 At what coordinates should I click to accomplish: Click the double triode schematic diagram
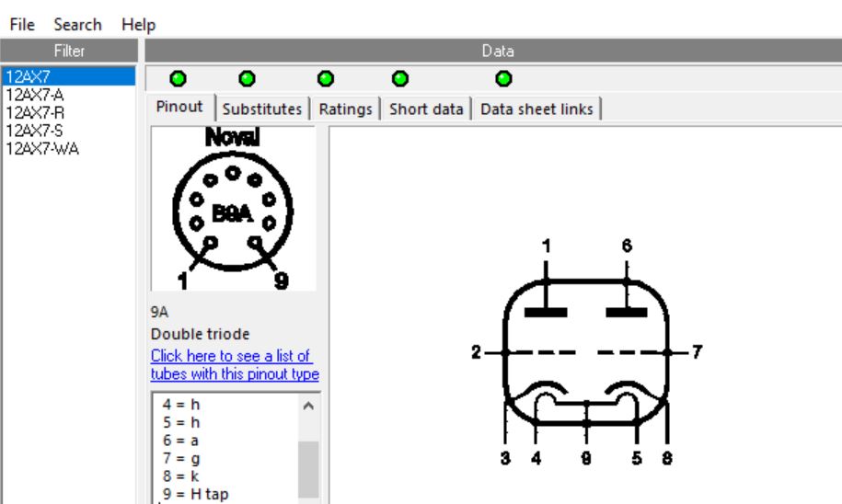click(586, 351)
